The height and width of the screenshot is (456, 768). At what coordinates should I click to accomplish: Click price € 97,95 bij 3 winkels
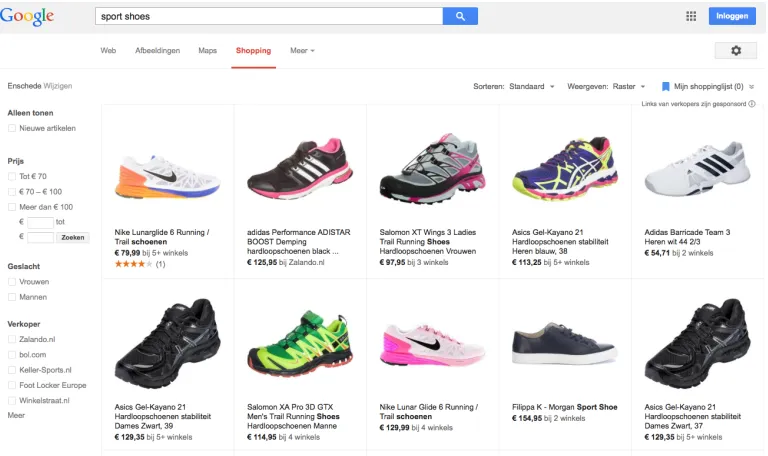click(x=414, y=263)
